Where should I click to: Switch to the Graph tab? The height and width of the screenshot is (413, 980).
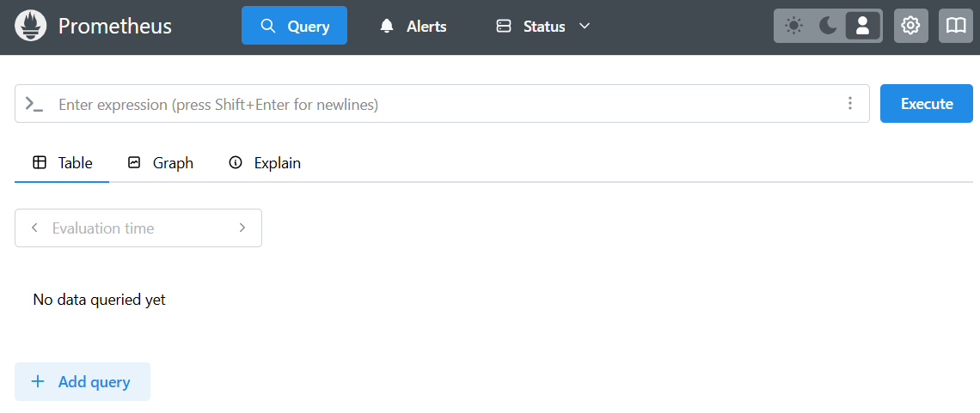click(161, 163)
